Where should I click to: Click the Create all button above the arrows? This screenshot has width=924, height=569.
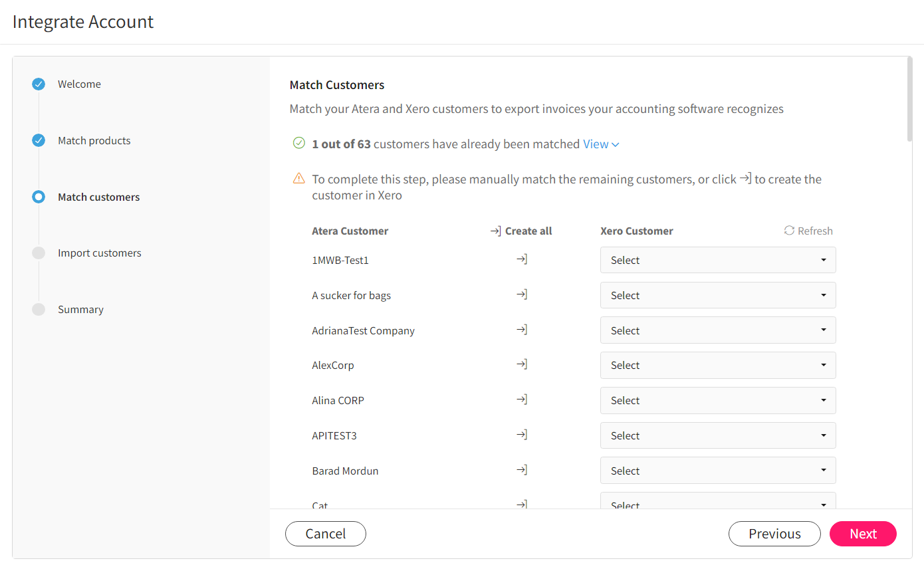pyautogui.click(x=521, y=231)
